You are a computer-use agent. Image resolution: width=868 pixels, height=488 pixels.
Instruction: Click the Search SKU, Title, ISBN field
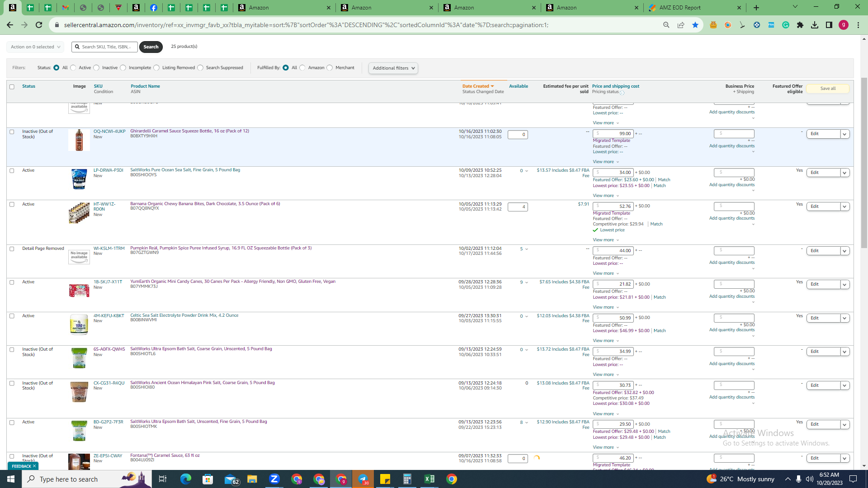click(x=104, y=47)
